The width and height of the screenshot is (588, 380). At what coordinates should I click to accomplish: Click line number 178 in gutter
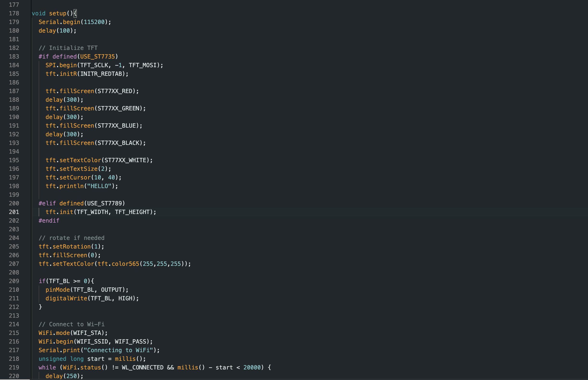tap(14, 13)
